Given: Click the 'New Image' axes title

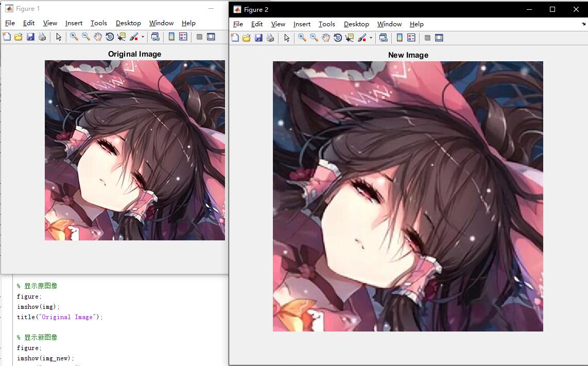Looking at the screenshot, I should click(x=408, y=55).
